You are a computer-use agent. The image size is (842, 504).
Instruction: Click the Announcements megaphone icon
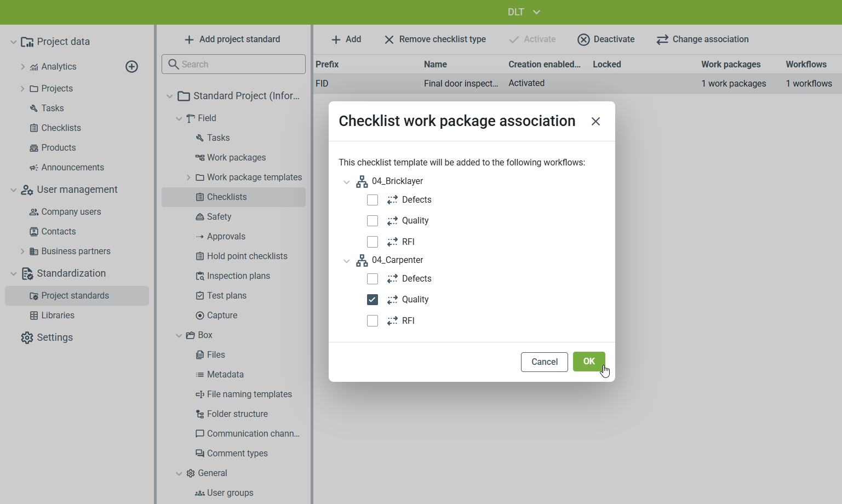34,168
